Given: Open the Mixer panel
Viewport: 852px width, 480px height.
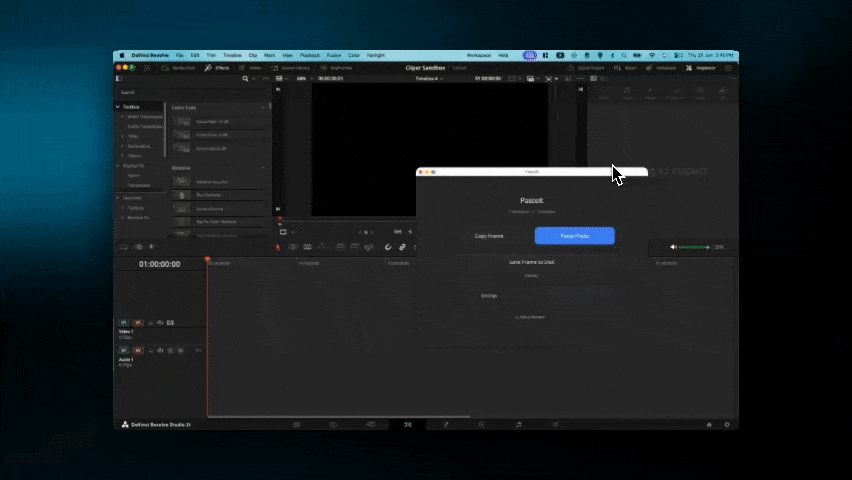Looking at the screenshot, I should point(625,68).
